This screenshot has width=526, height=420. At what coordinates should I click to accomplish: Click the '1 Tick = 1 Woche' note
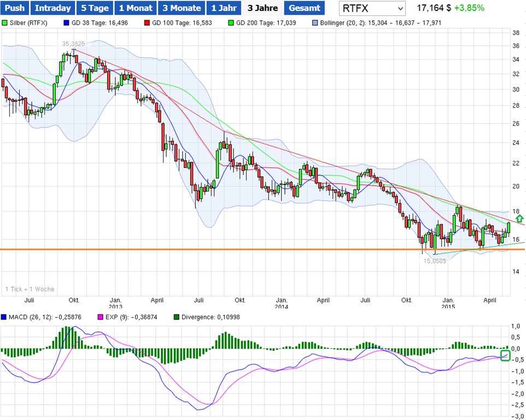30,289
